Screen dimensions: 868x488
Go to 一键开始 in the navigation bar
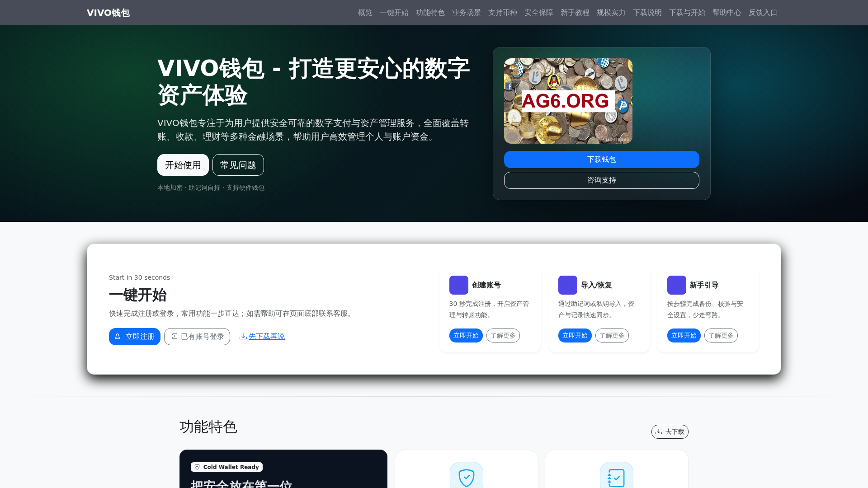(394, 13)
